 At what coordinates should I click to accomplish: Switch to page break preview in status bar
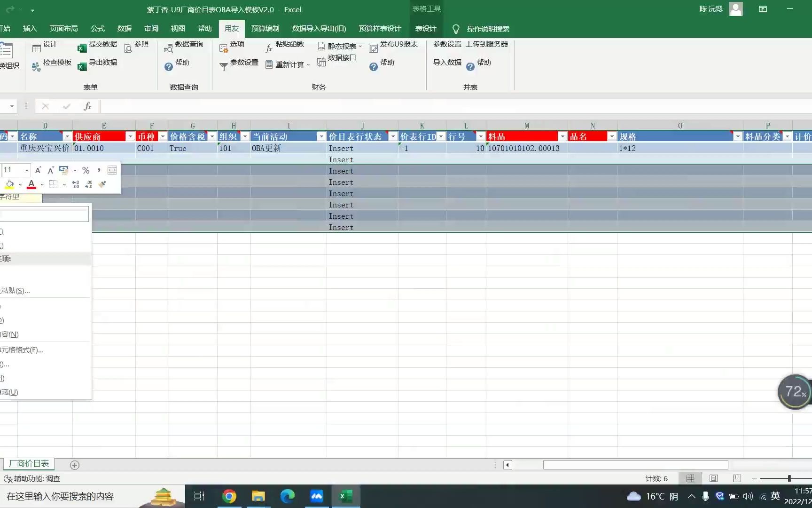point(737,478)
